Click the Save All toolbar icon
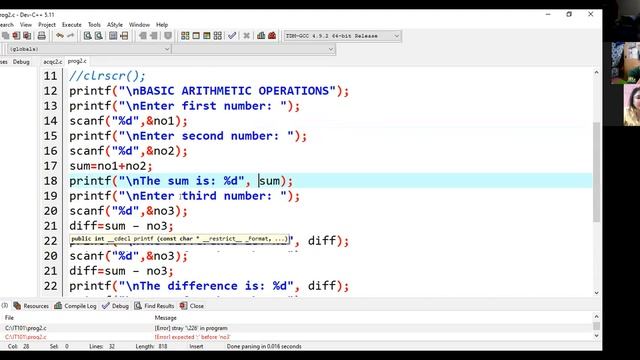This screenshot has height=360, width=640. [x=6, y=36]
